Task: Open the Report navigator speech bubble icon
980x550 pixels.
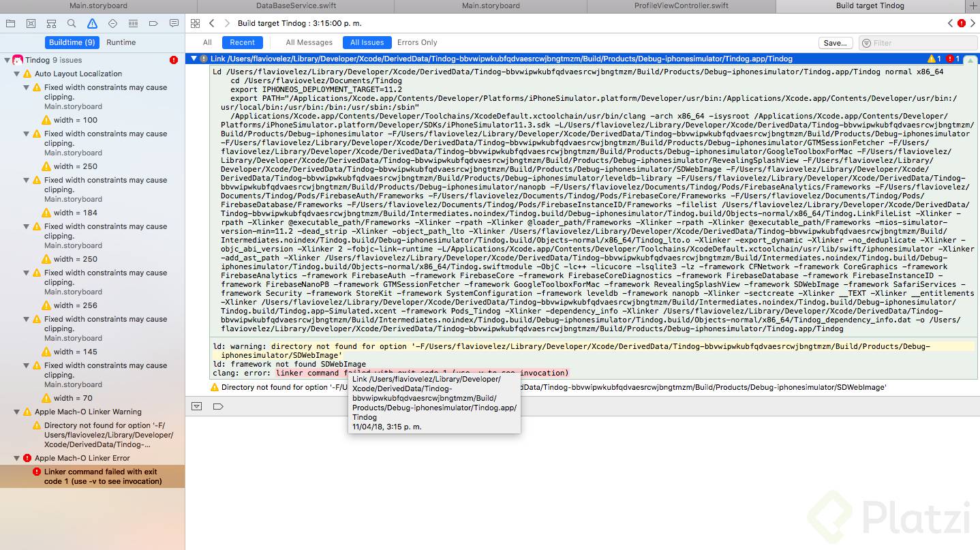Action: 174,23
